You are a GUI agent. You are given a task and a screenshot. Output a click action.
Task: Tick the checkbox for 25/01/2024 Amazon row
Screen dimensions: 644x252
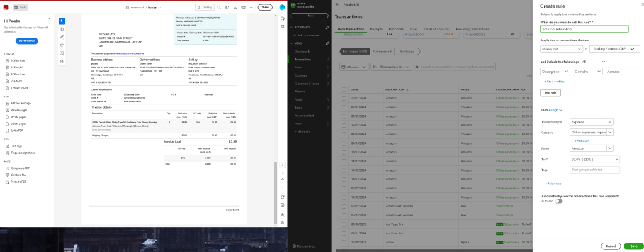click(344, 98)
